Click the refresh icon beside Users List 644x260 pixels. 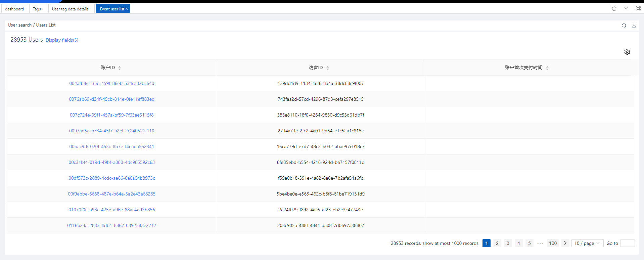coord(624,26)
